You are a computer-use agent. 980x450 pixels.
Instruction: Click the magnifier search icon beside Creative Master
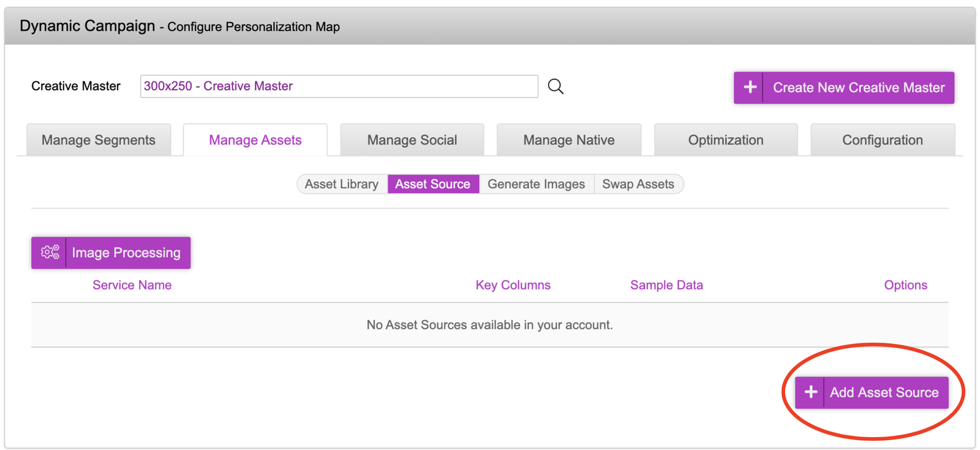pyautogui.click(x=556, y=86)
